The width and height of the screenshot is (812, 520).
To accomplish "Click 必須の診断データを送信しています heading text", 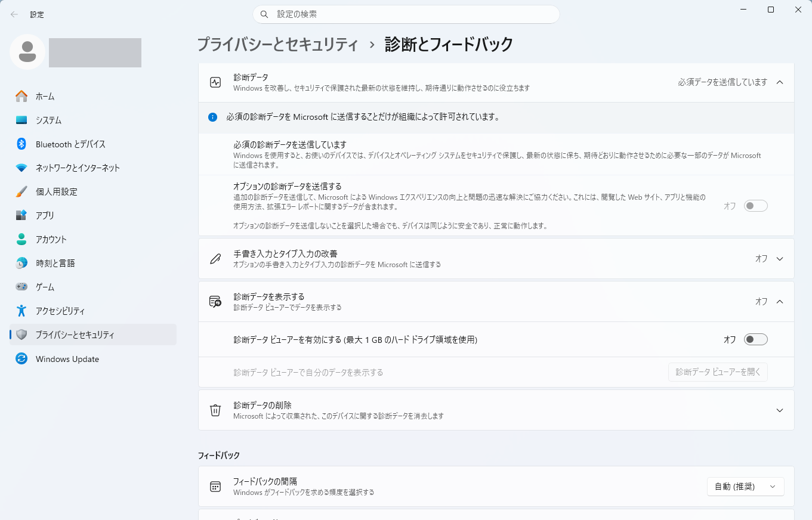I will 290,145.
